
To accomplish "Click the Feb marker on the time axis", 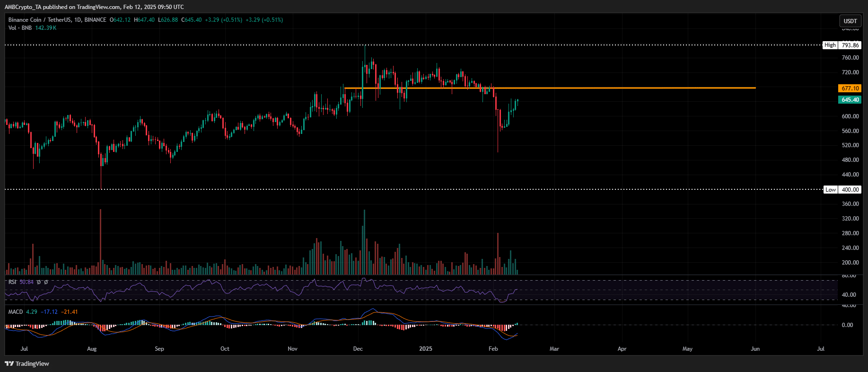I will [x=493, y=349].
